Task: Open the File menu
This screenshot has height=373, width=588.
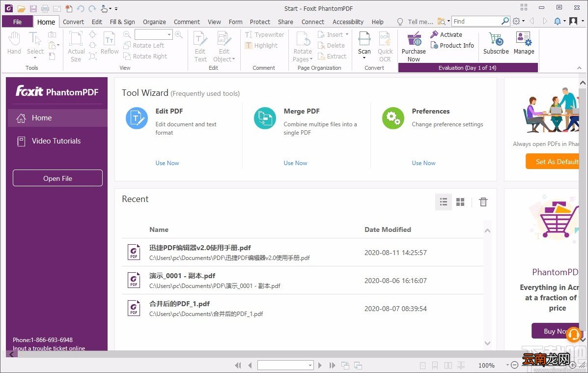Action: click(x=17, y=22)
